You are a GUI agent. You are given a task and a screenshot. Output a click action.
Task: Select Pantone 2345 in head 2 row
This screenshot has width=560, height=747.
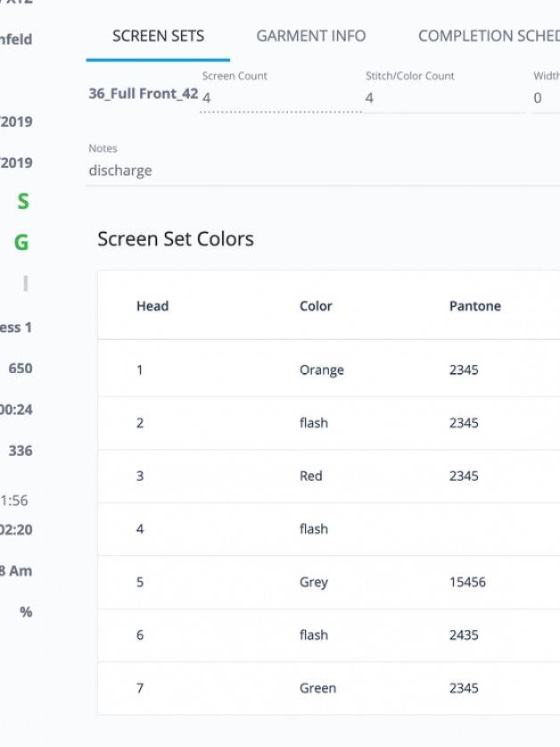click(464, 423)
